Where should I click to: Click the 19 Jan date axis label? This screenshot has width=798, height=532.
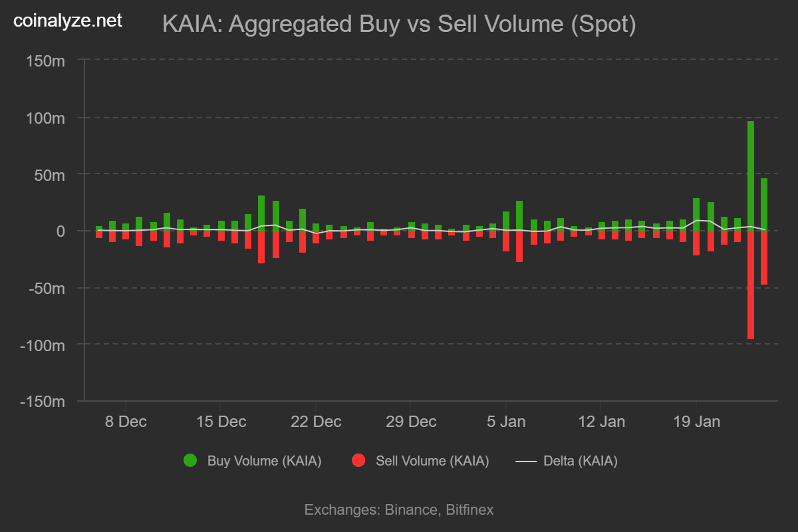696,422
